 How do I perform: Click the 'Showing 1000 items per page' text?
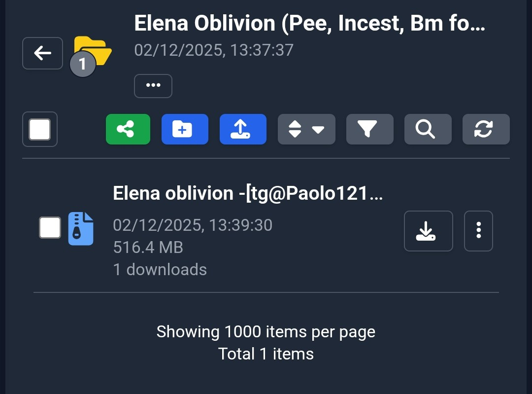click(266, 332)
